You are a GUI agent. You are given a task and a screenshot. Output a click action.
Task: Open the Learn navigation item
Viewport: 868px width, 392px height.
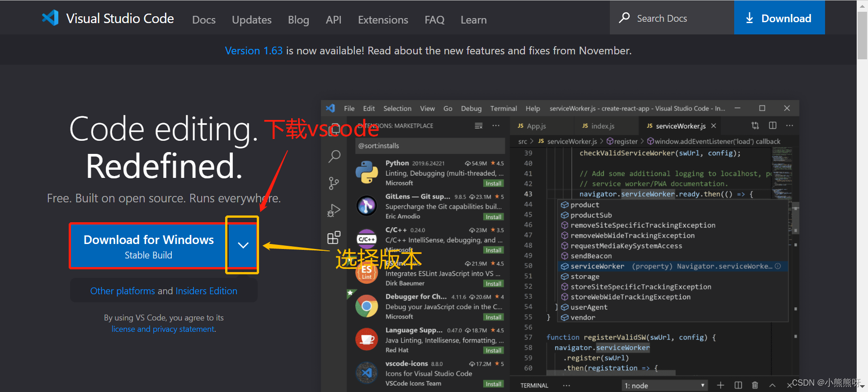pos(474,20)
